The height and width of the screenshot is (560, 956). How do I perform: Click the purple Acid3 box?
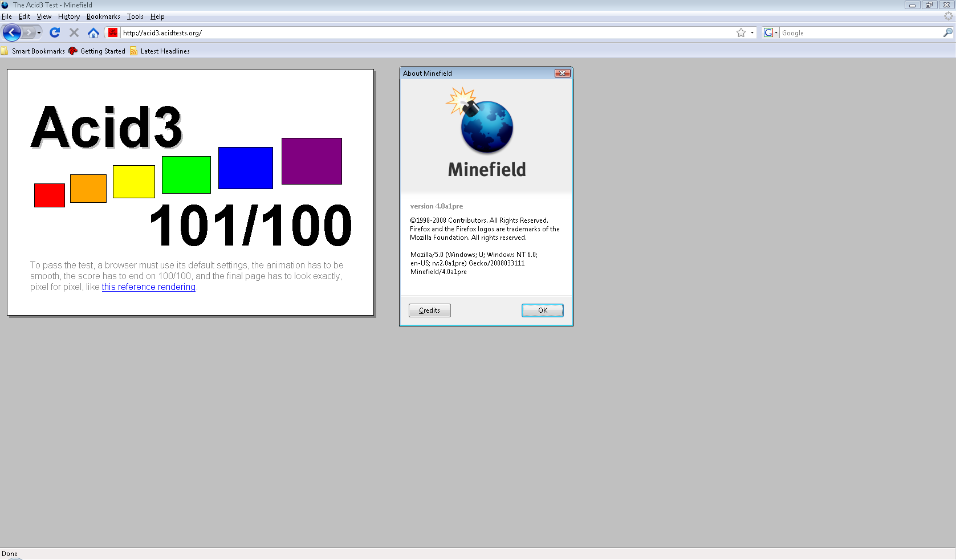point(312,161)
